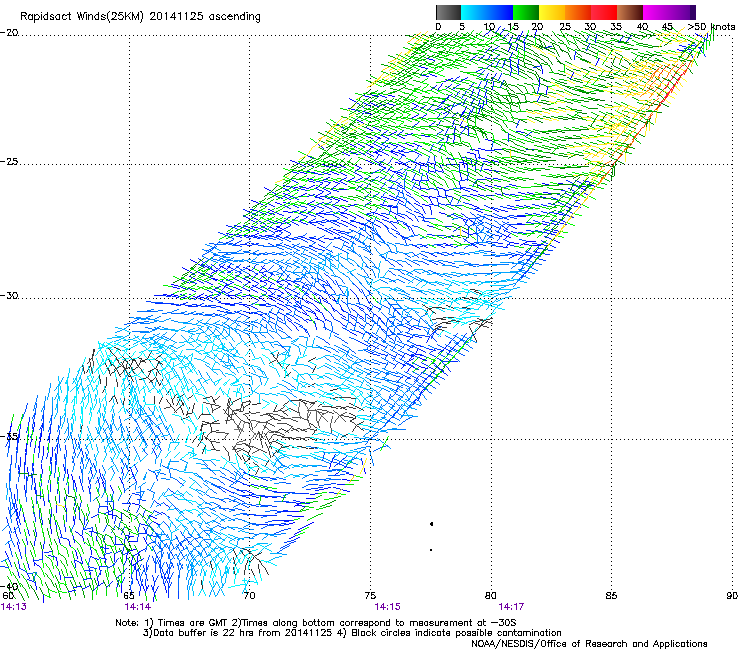Click the longitude label '60'
This screenshot has width=740, height=650.
8,596
